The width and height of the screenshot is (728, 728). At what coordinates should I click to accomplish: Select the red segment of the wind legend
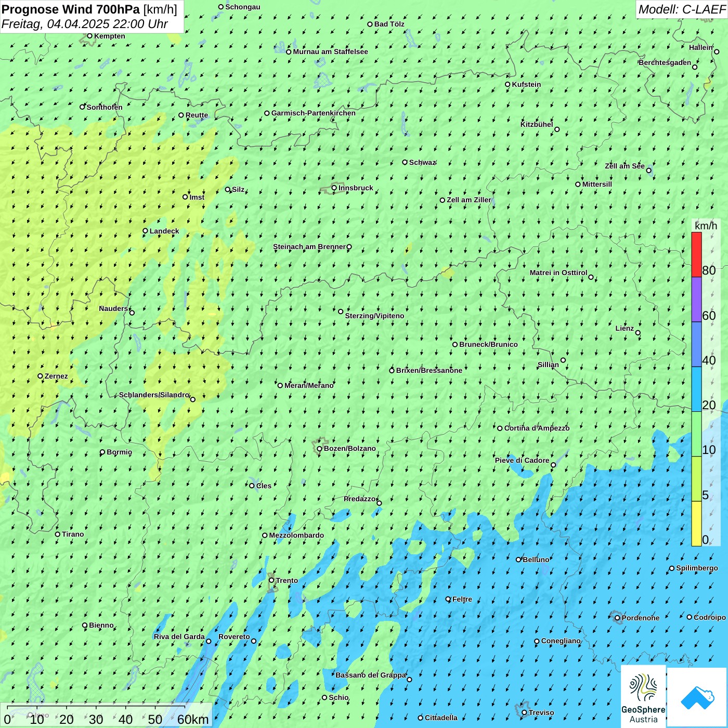coord(696,254)
